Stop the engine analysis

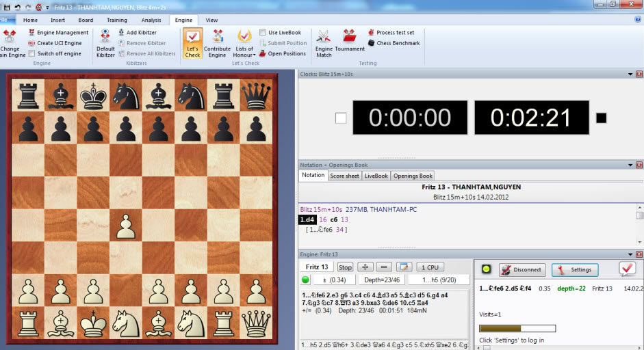point(345,267)
